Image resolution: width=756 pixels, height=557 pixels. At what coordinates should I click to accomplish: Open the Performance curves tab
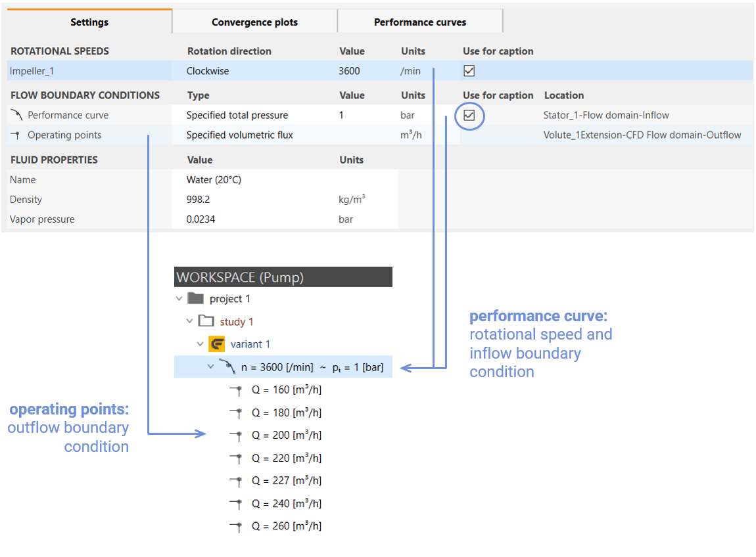coord(420,22)
